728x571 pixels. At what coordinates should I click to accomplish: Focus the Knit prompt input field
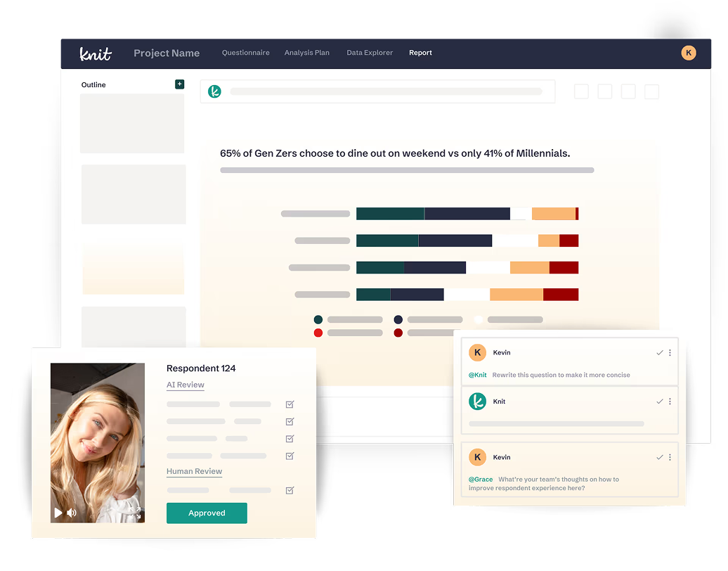pos(377,91)
